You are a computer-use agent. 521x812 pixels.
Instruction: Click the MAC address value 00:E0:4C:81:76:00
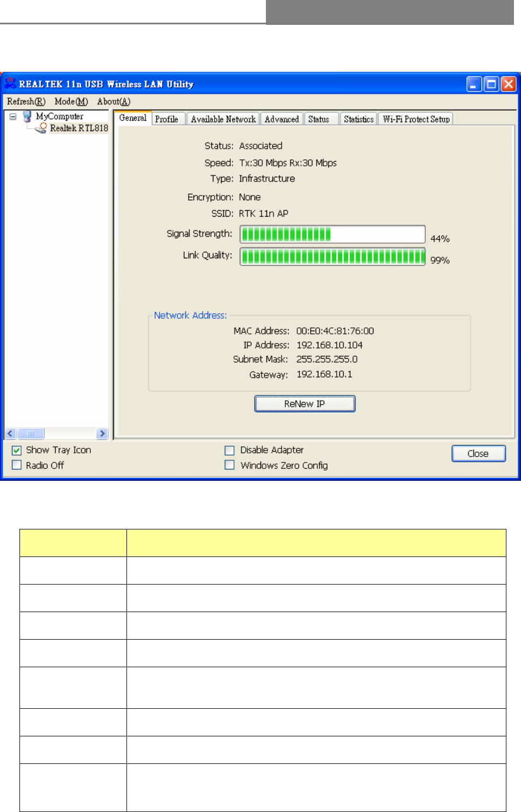pos(335,331)
